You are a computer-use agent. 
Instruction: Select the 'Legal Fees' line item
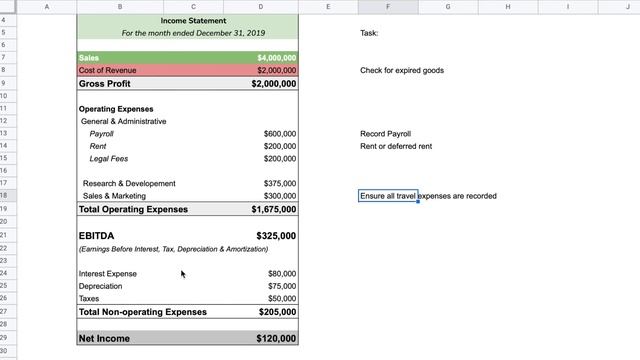(x=109, y=159)
